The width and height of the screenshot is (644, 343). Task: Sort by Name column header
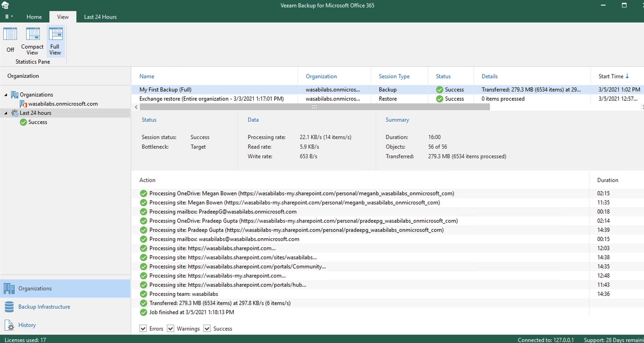click(147, 76)
